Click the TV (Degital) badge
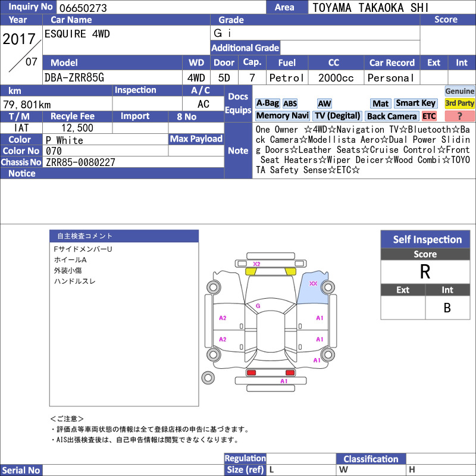This screenshot has height=476, width=476. point(337,115)
